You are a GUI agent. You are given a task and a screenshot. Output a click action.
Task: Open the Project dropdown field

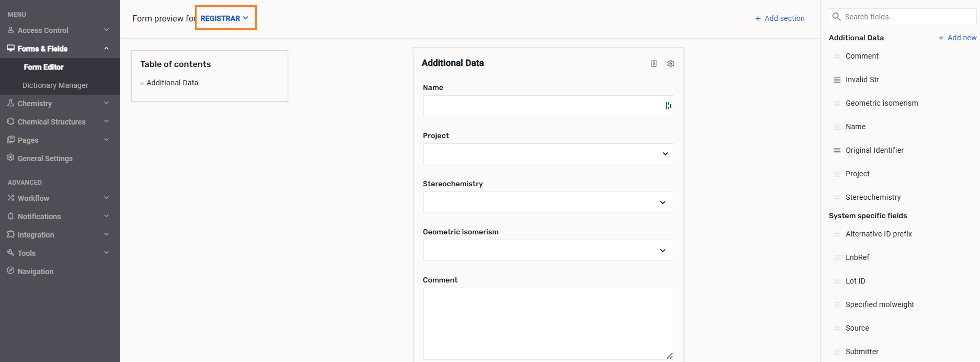click(548, 154)
